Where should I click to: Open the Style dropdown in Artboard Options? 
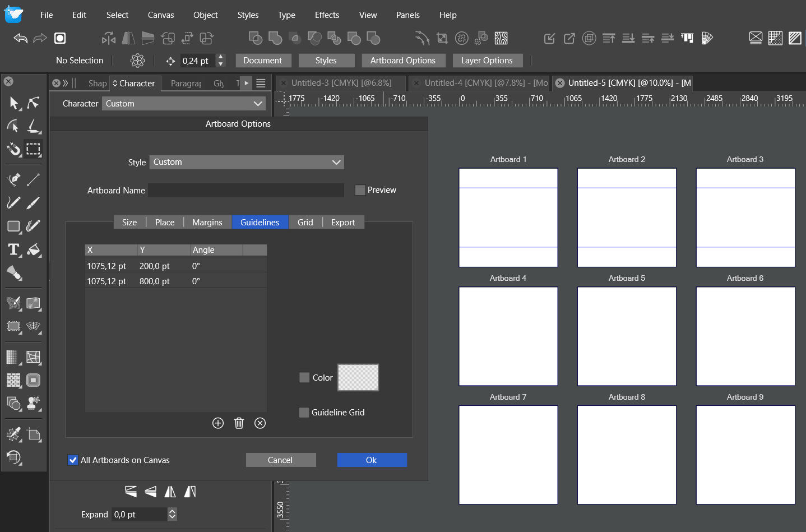pyautogui.click(x=247, y=163)
